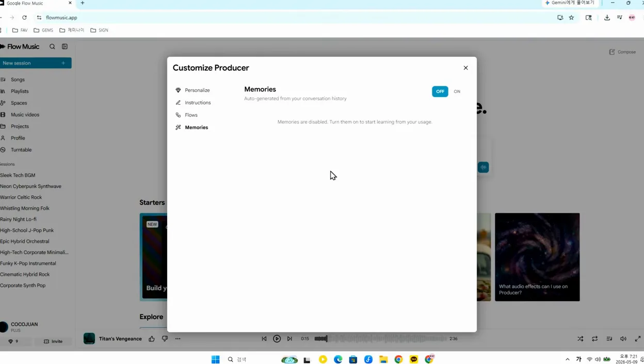Click the Memories OFF toggle option
The height and width of the screenshot is (364, 644).
[x=440, y=91]
